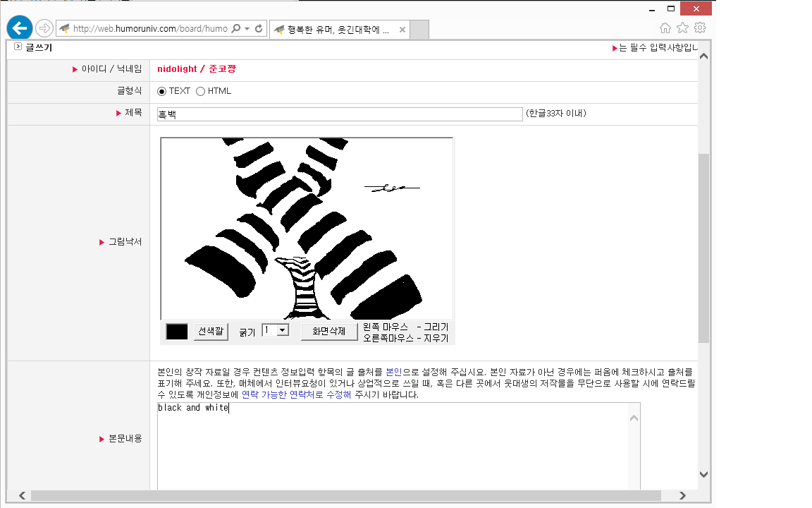Open the blank new tab button
Screen dimensions: 812x508
[419, 30]
